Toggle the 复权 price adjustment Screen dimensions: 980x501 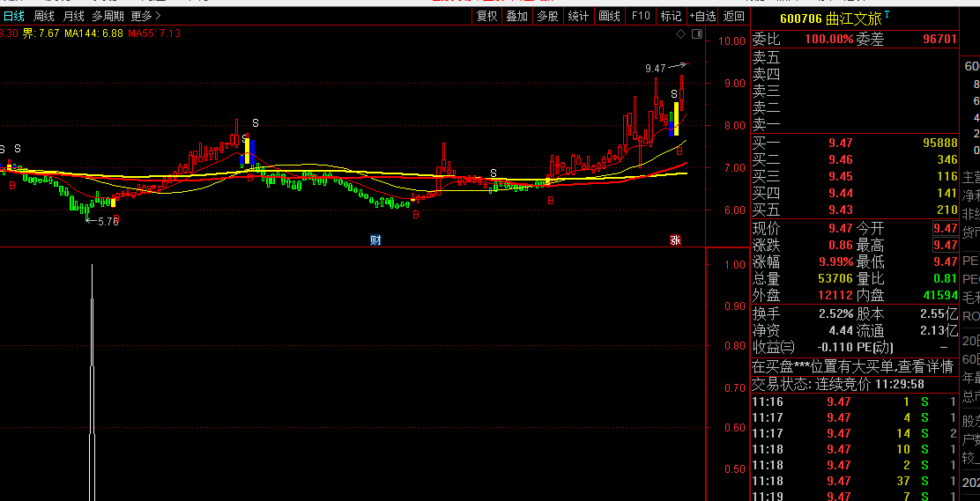click(486, 16)
